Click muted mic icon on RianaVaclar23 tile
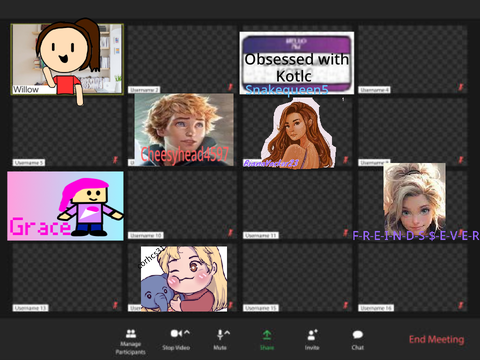This screenshot has height=360, width=480. pos(345,160)
